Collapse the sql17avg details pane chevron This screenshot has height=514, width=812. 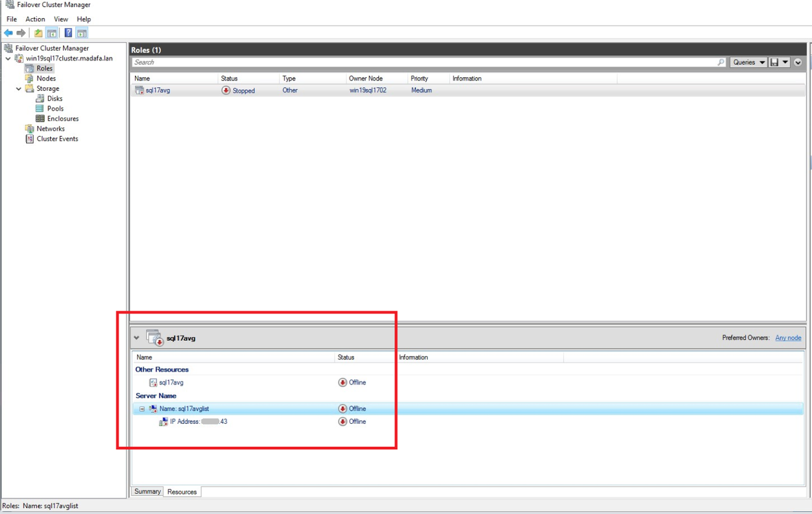click(137, 338)
